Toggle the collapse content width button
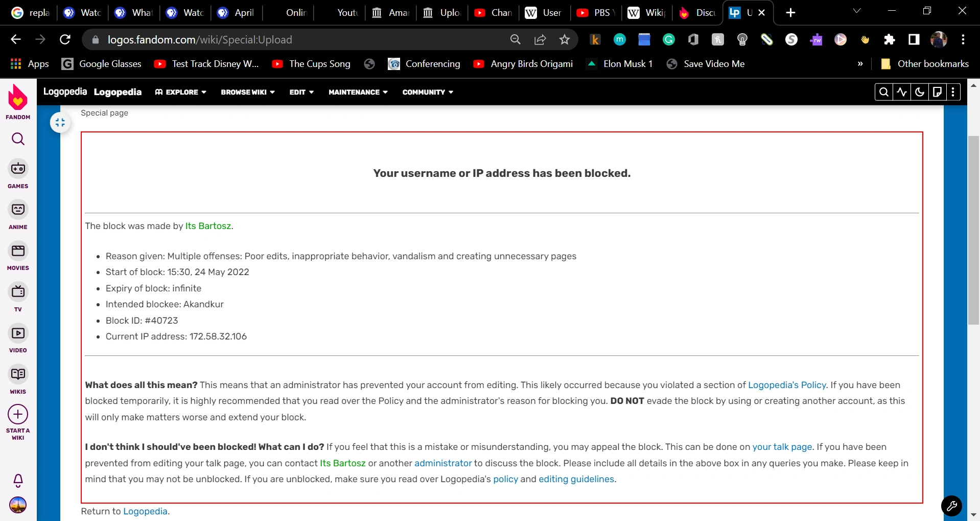Viewport: 980px width, 521px height. [60, 123]
